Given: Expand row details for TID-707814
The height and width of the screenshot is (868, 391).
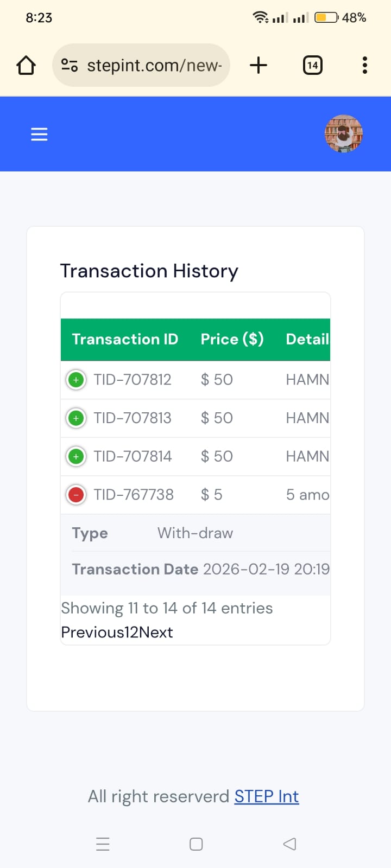Looking at the screenshot, I should [76, 457].
